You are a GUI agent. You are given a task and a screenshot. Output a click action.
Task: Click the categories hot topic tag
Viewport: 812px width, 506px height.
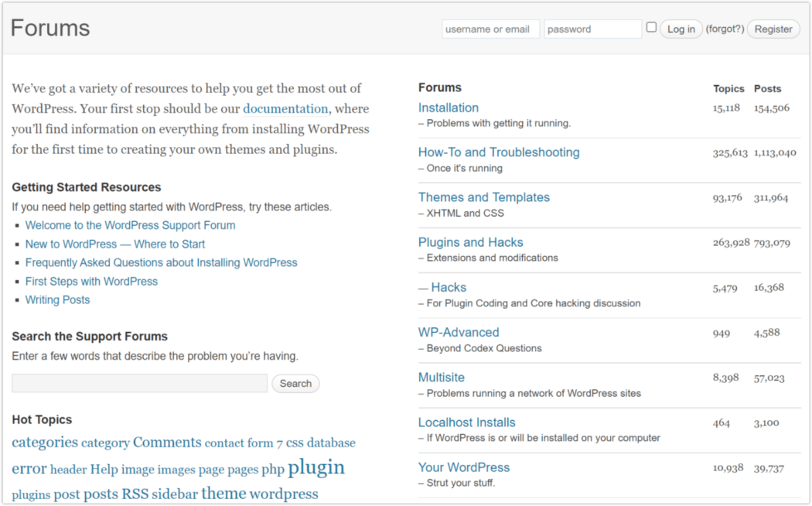[x=45, y=443]
